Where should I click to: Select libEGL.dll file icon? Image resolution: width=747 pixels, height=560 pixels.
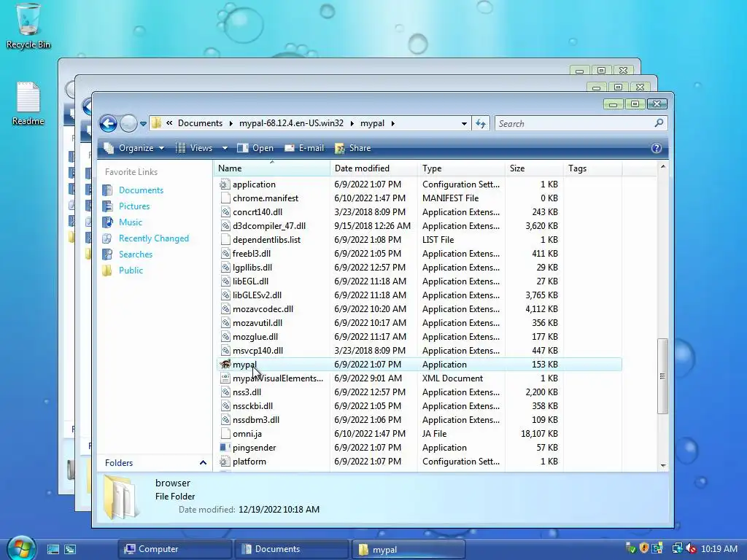[x=225, y=281]
